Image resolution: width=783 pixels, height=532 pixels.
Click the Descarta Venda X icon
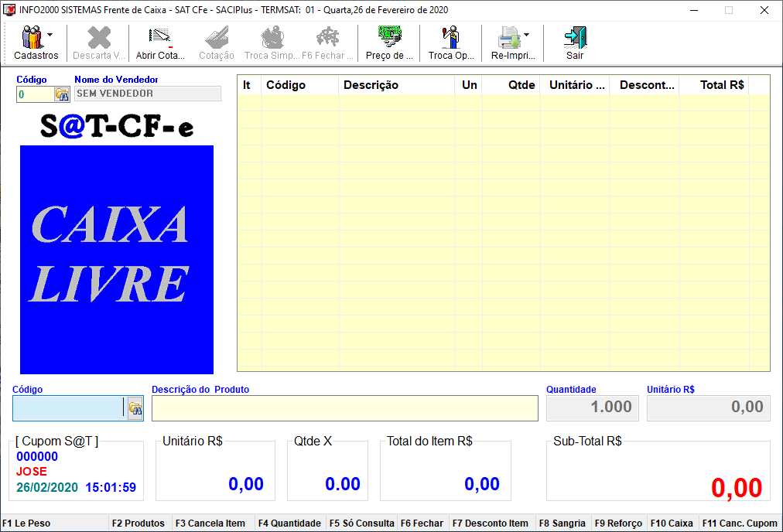pos(99,38)
